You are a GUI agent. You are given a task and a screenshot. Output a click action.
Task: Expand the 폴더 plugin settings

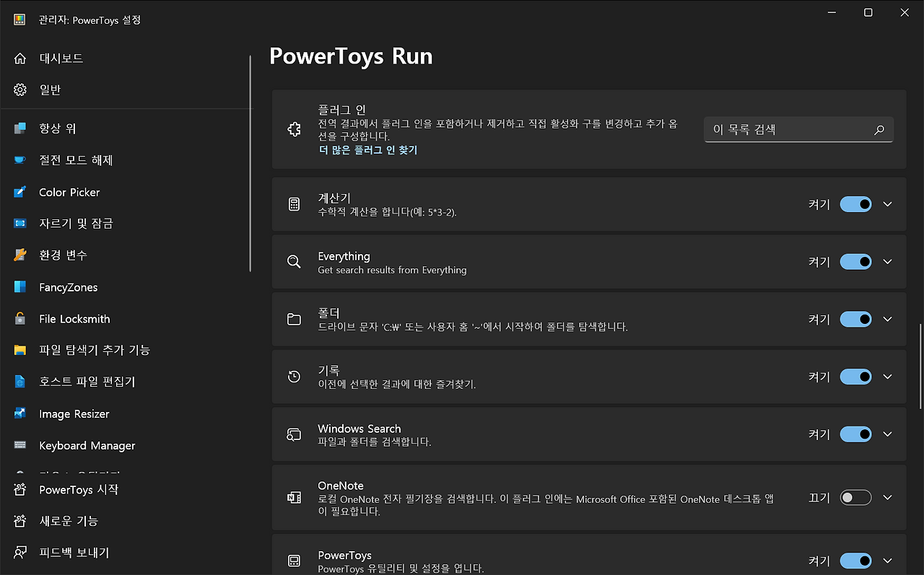(x=887, y=319)
